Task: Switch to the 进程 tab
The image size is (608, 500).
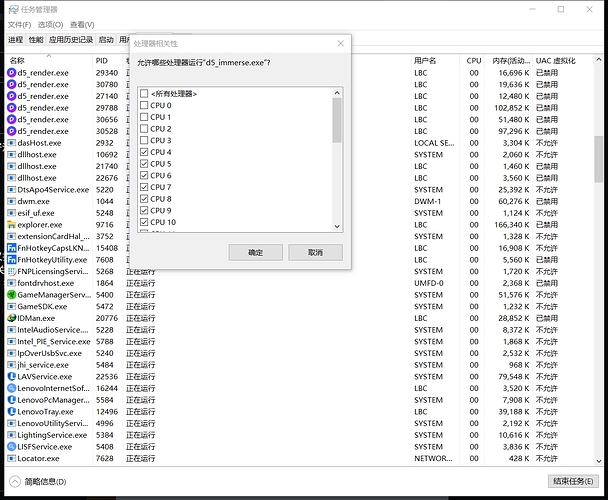Action: [x=16, y=40]
